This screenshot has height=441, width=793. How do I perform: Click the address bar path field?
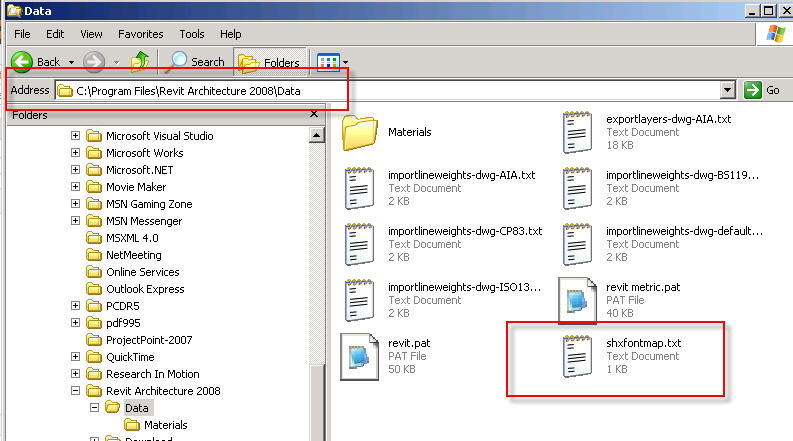[x=387, y=91]
